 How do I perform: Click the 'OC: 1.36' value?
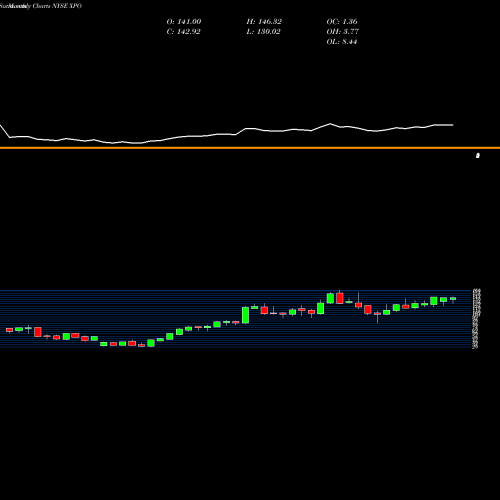pos(342,22)
